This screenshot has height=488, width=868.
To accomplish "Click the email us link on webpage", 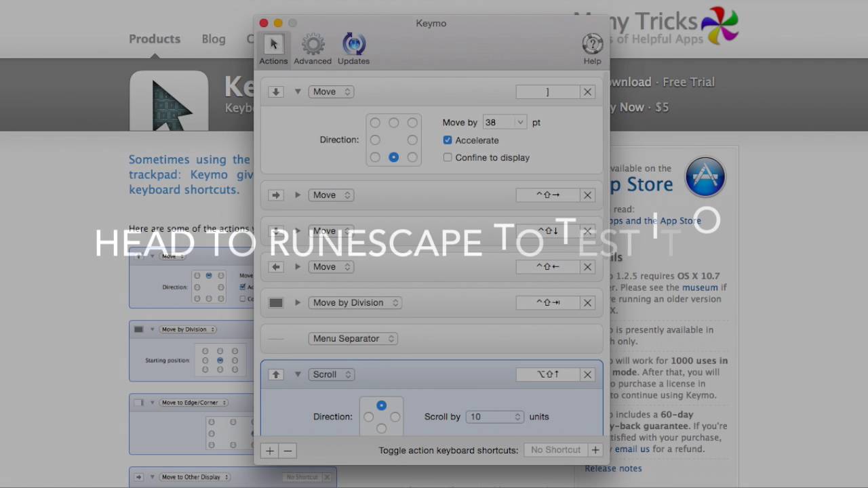I will (632, 449).
